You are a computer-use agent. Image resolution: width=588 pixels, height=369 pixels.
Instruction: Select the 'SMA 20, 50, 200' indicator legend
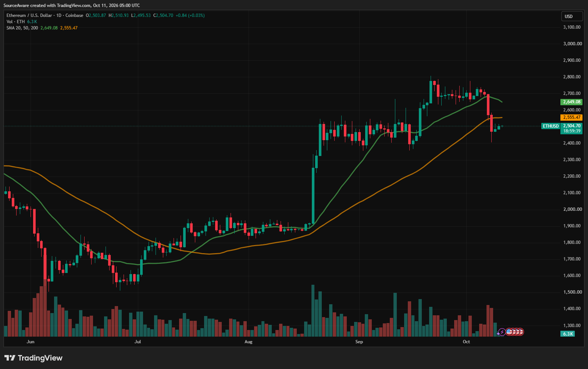click(22, 28)
